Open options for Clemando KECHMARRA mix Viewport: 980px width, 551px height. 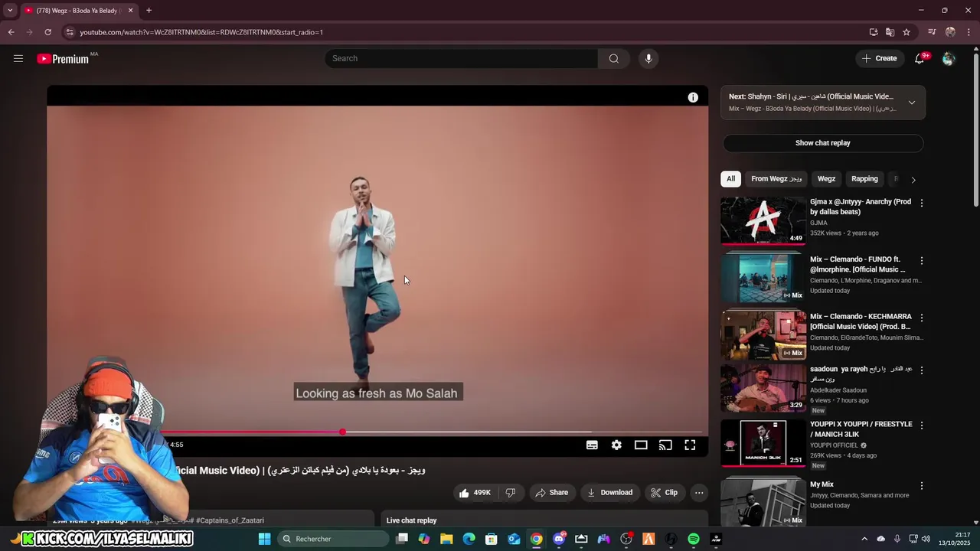pyautogui.click(x=922, y=318)
